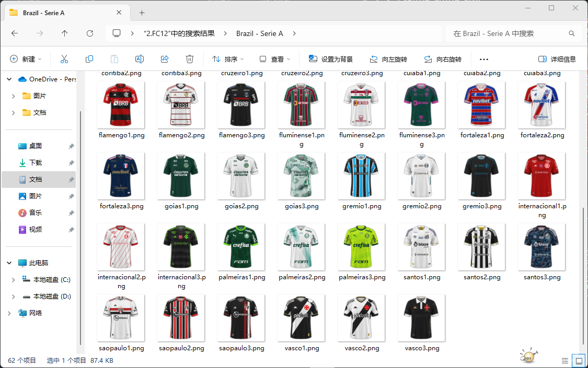
Task: Open 桌面 in quick access
Action: pyautogui.click(x=35, y=146)
